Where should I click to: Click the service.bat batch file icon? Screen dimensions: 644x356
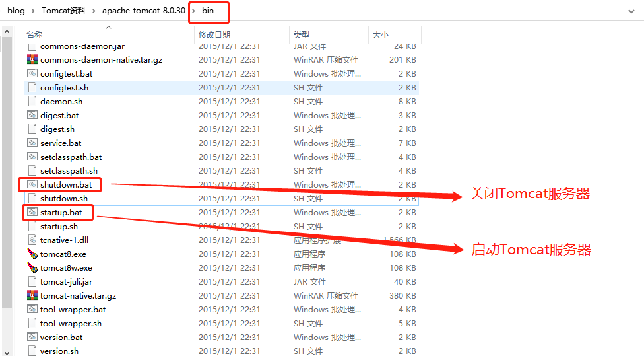[32, 143]
